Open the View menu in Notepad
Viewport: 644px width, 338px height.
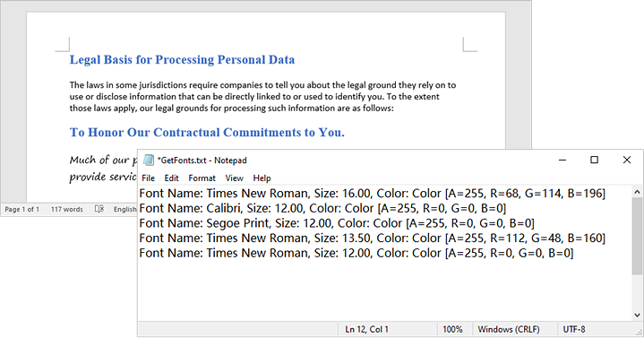click(234, 178)
